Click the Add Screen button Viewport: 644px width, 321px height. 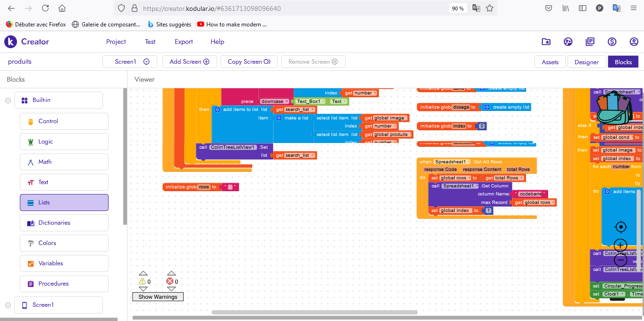coord(189,62)
